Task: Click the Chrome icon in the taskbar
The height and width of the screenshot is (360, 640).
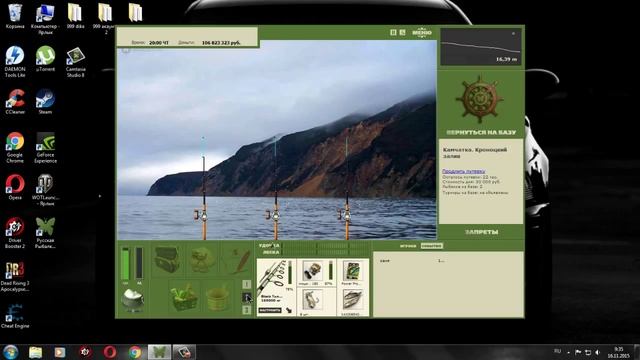Action: pyautogui.click(x=135, y=352)
